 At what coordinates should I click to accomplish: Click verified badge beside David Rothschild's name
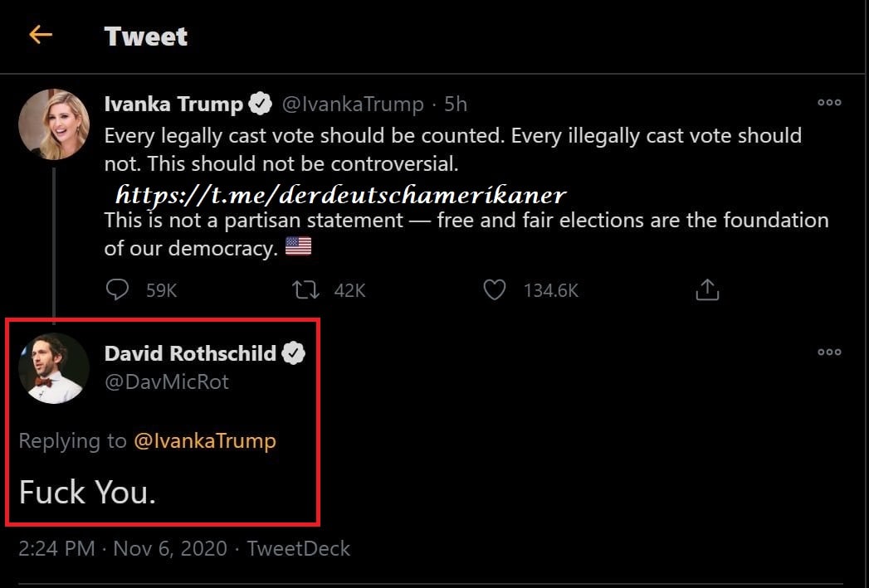pos(294,353)
